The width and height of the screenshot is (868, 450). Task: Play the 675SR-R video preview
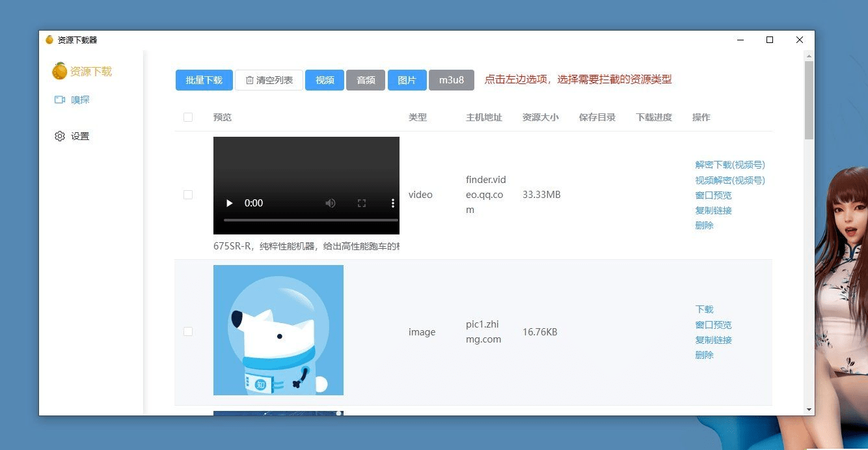229,203
